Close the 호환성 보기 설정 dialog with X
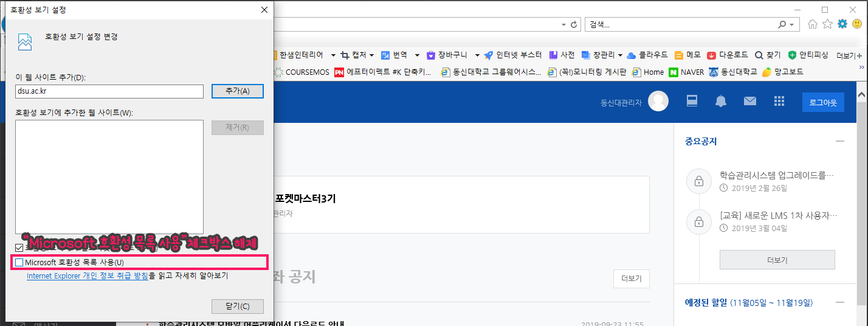This screenshot has width=868, height=326. click(264, 10)
